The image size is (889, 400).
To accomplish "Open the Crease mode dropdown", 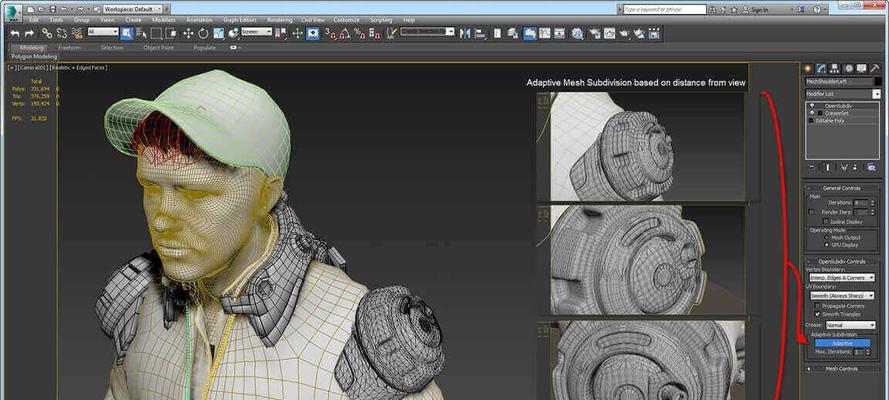I will pos(850,325).
